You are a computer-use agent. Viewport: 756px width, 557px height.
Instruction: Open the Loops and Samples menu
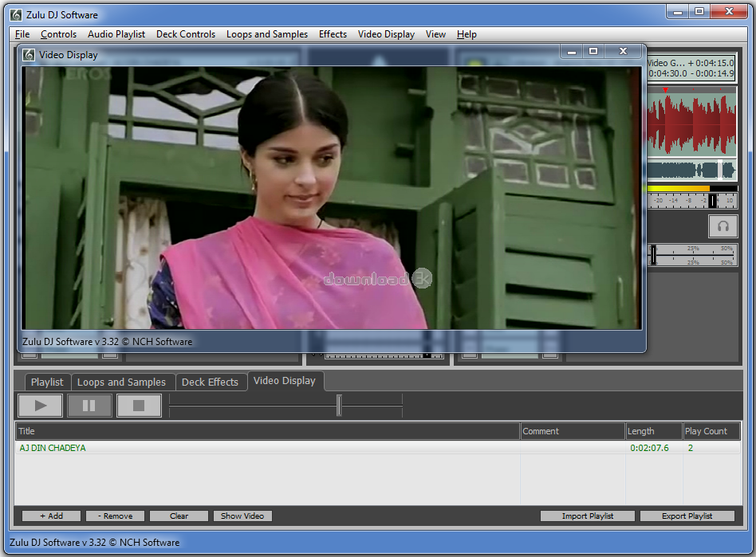point(267,34)
